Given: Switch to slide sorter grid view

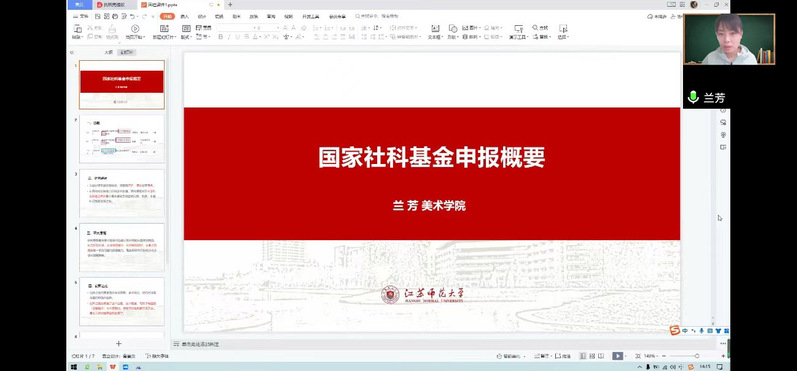Looking at the screenshot, I should (x=592, y=356).
